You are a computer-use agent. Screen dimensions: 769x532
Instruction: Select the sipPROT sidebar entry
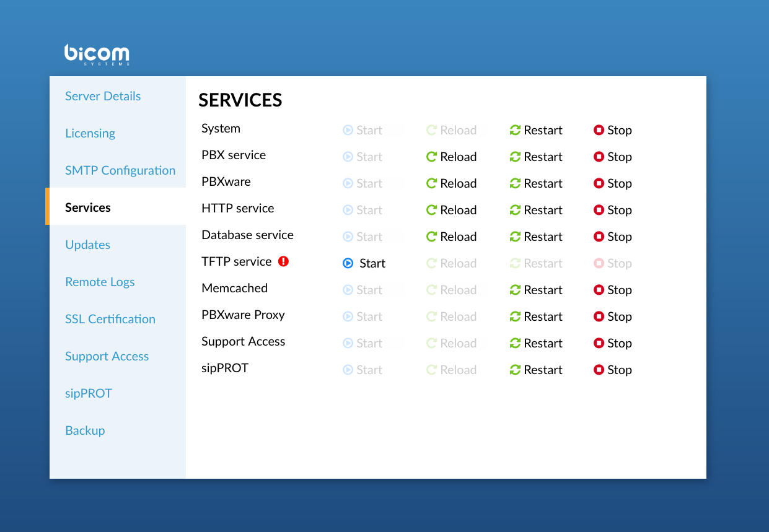pos(89,393)
